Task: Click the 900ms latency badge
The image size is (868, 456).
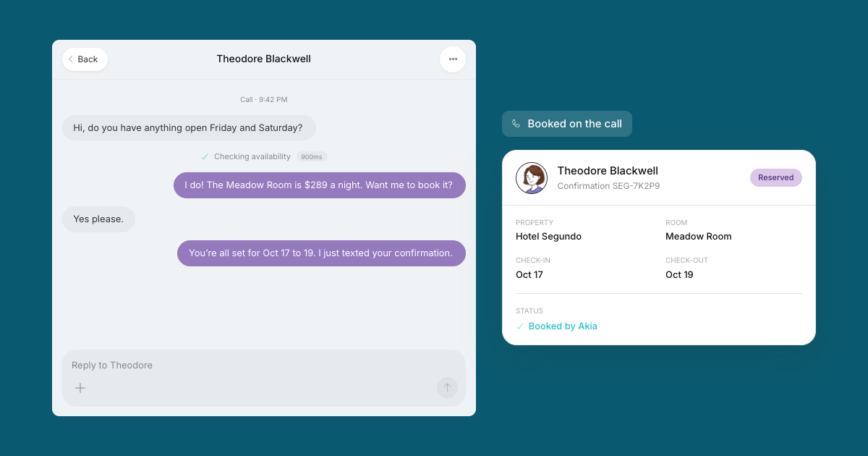Action: [x=312, y=157]
